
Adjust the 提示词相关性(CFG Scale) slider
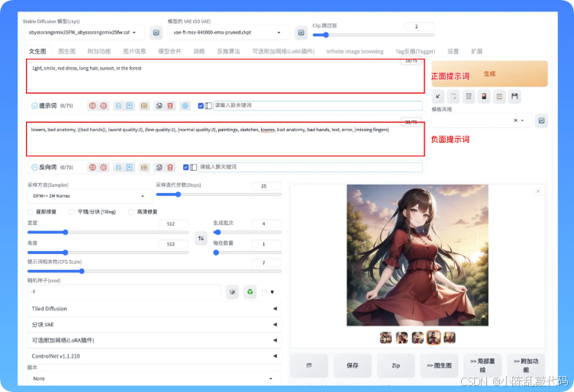(x=154, y=271)
